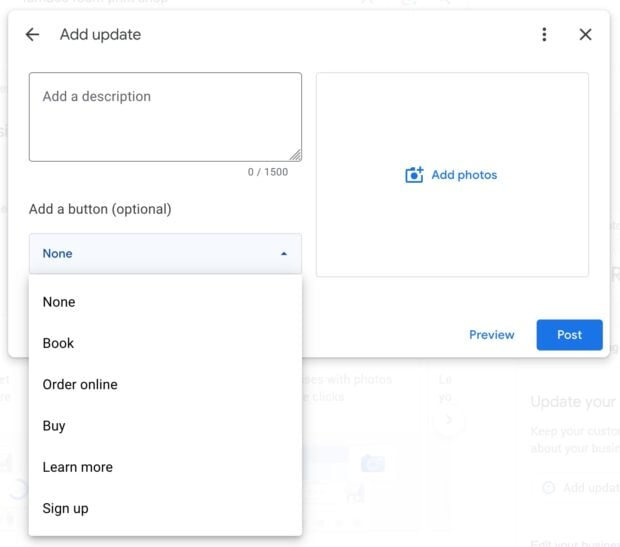Select Sign up from the list

tap(65, 508)
